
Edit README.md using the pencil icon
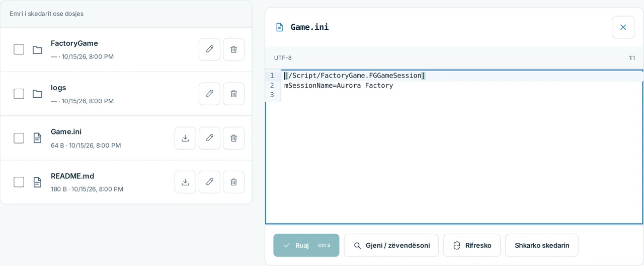209,182
